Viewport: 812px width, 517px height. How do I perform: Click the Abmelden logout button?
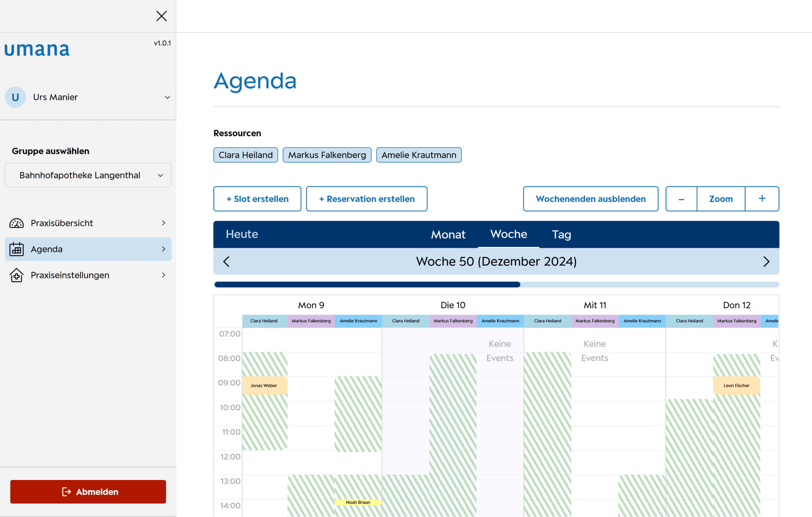pos(88,492)
